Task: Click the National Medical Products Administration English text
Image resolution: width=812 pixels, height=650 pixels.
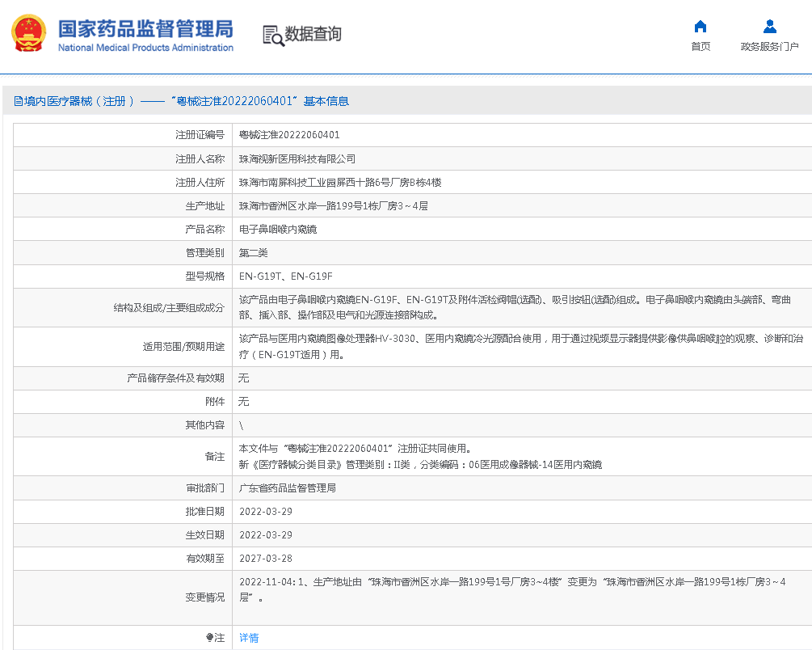Action: click(x=145, y=48)
